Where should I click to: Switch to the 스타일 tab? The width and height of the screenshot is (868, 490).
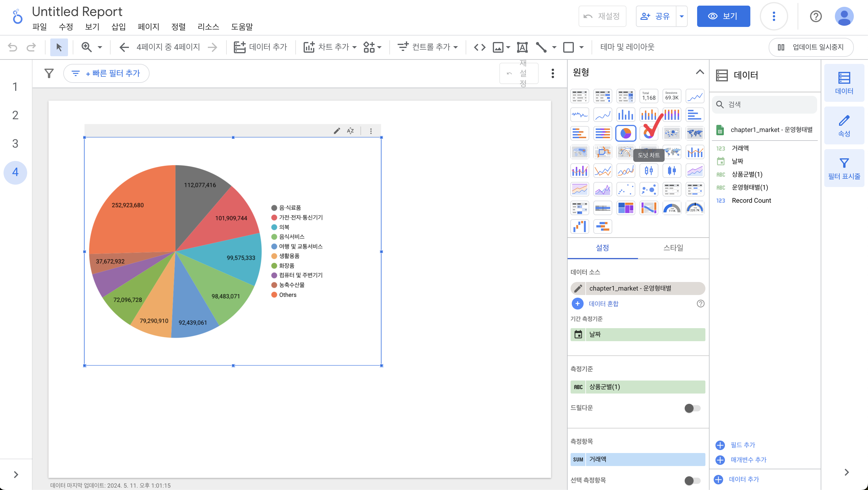click(x=673, y=248)
